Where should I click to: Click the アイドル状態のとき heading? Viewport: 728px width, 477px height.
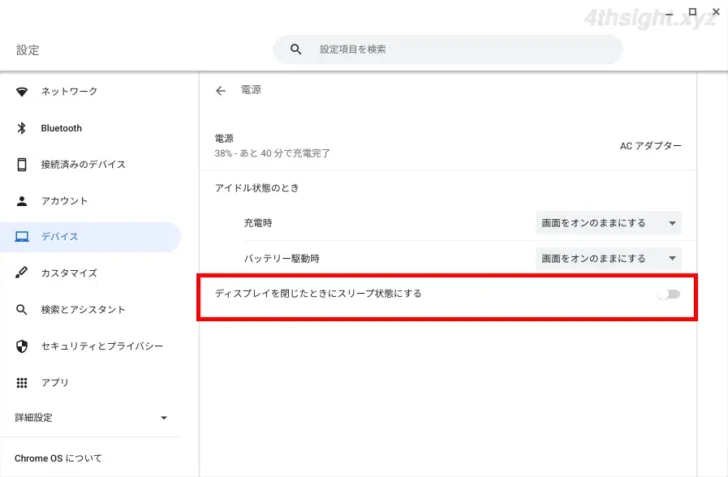click(x=257, y=188)
